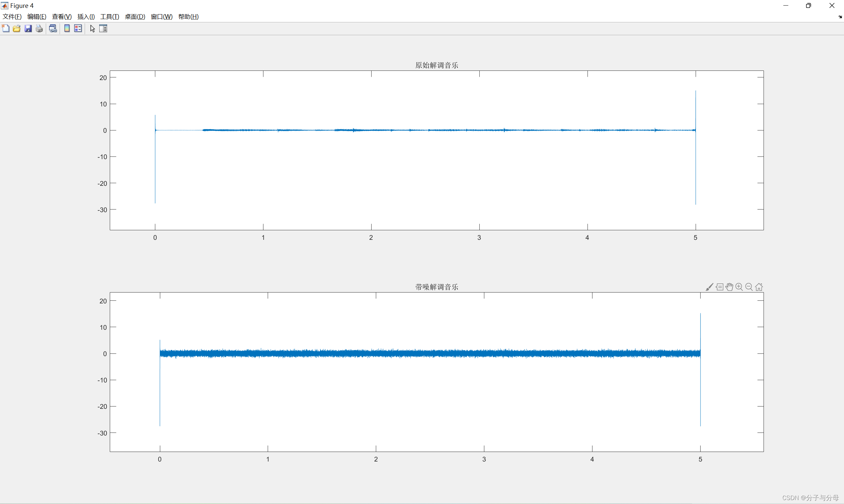Viewport: 844px width, 504px height.
Task: Select the Zoom In magnifier
Action: pos(739,287)
